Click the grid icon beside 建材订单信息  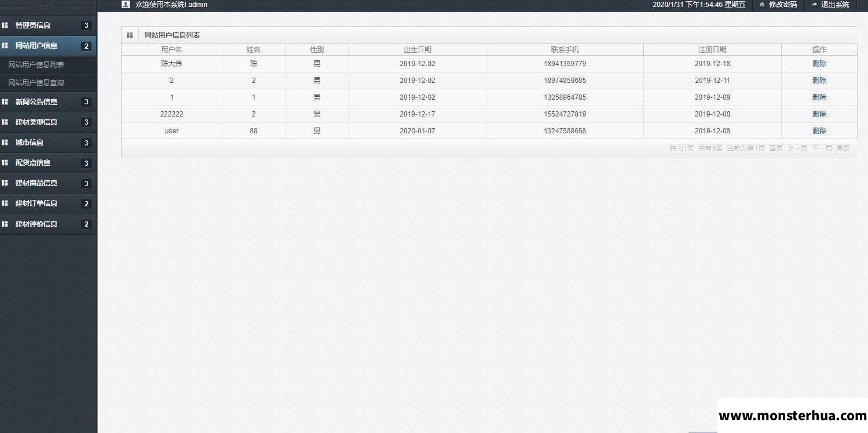pos(5,203)
